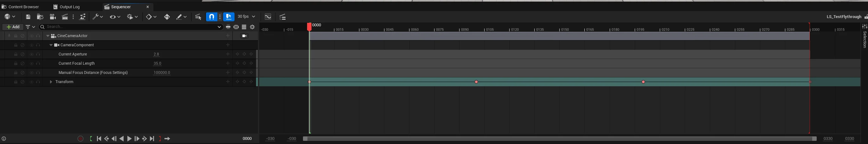The height and width of the screenshot is (144, 868).
Task: Switch to Content Browser tab
Action: click(x=21, y=7)
